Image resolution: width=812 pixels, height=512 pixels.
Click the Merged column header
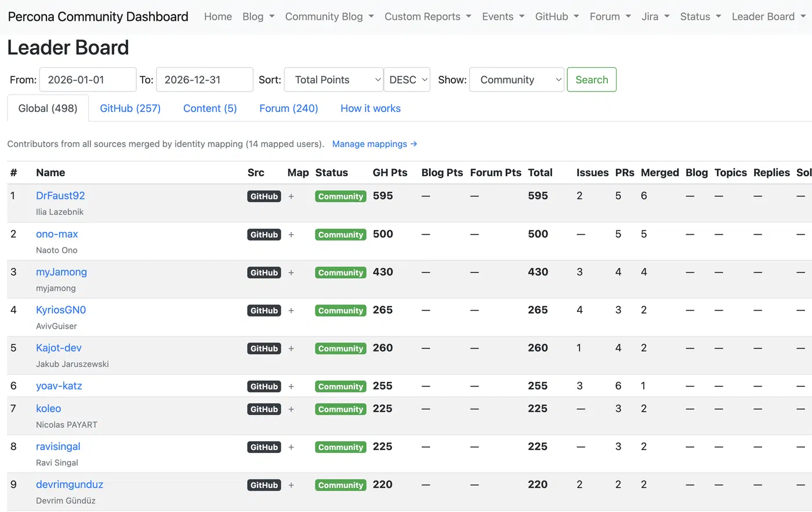660,173
